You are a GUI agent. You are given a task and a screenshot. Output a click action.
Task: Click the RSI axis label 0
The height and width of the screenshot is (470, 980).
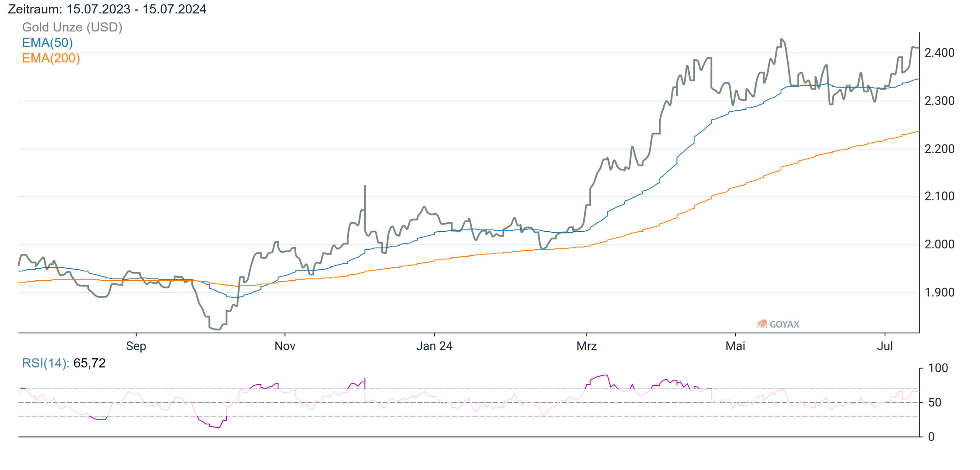pos(931,436)
